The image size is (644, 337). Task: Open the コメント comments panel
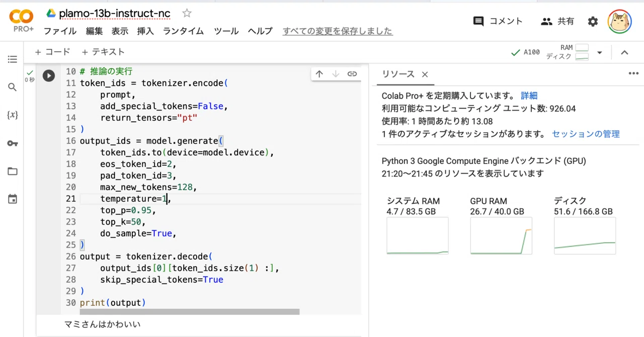coord(498,21)
